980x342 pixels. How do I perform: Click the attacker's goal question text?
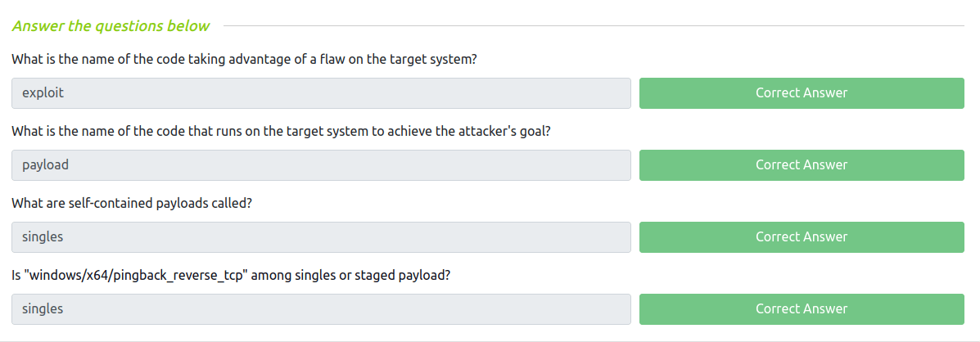tap(281, 132)
